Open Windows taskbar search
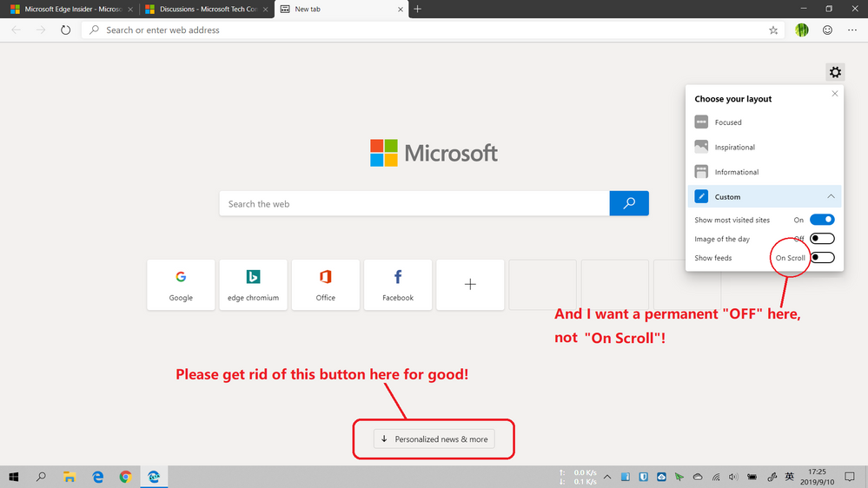868x488 pixels. (x=41, y=477)
